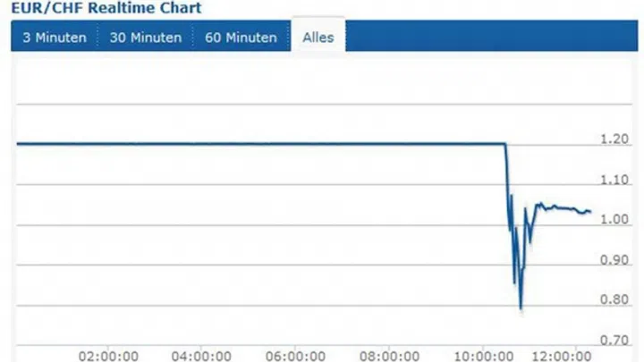644x362 pixels.
Task: Click the 06:00:00 time axis label
Action: pyautogui.click(x=295, y=356)
